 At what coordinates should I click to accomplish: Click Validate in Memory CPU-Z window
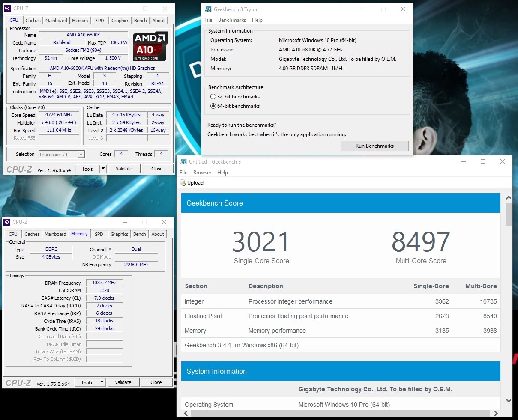pos(123,382)
